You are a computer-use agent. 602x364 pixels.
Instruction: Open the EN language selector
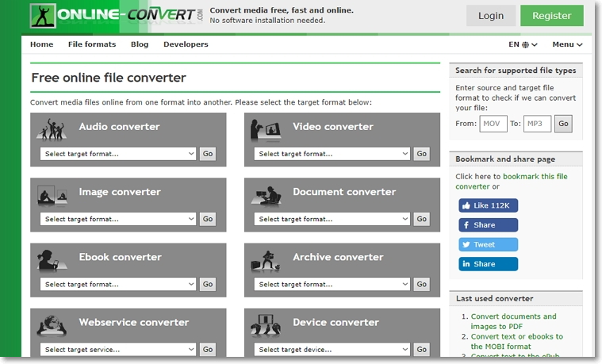[x=523, y=45]
